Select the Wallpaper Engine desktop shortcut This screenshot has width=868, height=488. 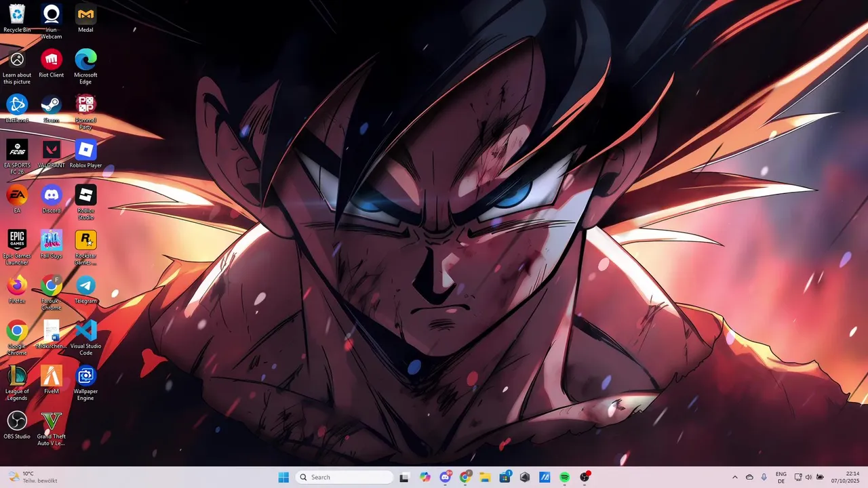(x=85, y=383)
